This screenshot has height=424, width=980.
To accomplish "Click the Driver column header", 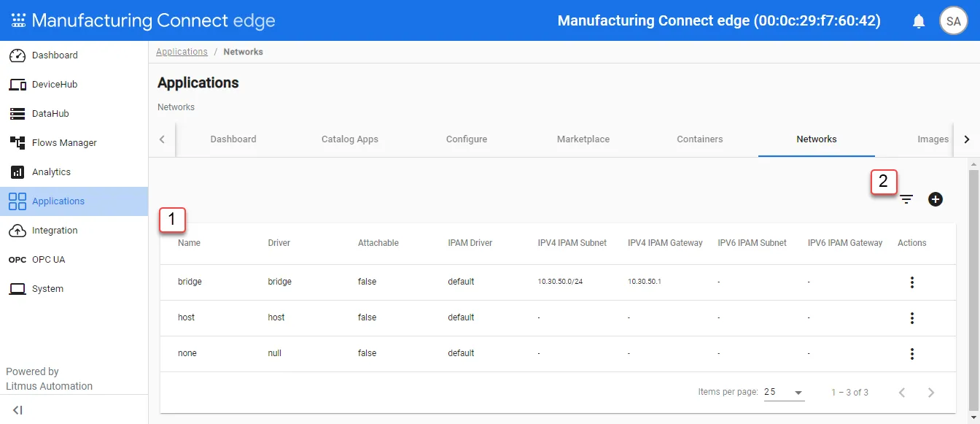I will tap(279, 243).
